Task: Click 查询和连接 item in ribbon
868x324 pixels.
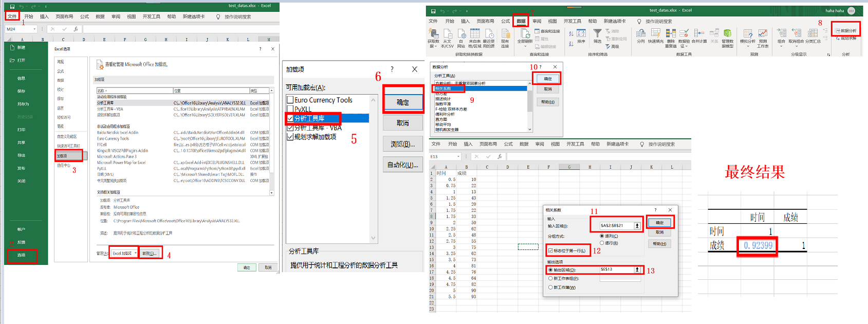Action: (547, 31)
